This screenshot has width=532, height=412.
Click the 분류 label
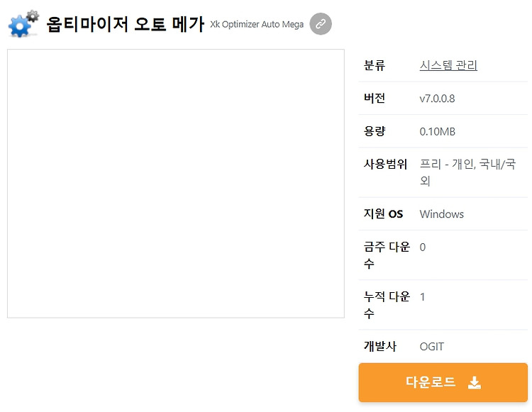coord(375,65)
